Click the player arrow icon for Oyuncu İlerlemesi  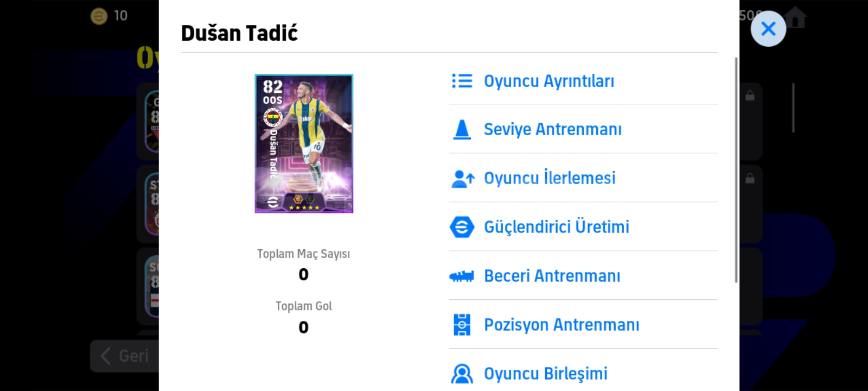(x=463, y=179)
